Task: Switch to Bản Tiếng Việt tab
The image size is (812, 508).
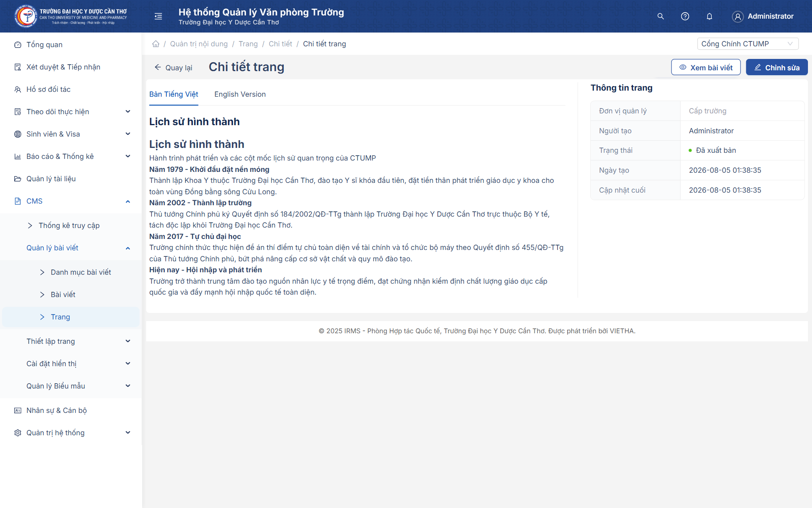Action: tap(174, 94)
